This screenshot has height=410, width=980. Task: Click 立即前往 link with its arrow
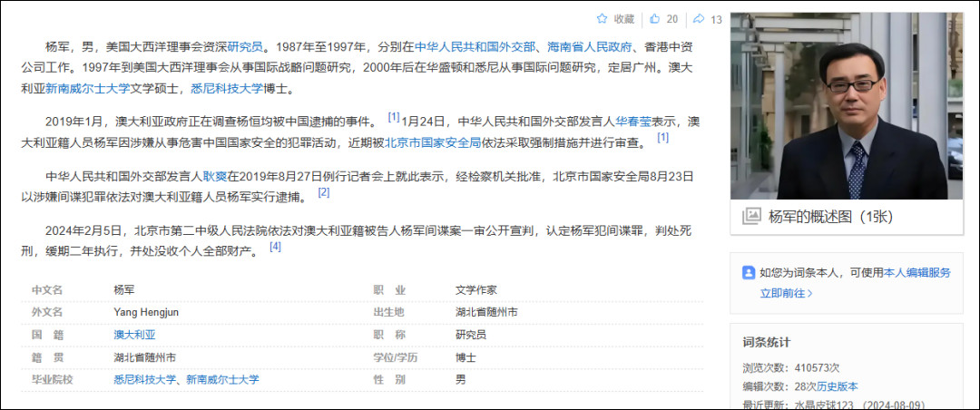pos(786,292)
